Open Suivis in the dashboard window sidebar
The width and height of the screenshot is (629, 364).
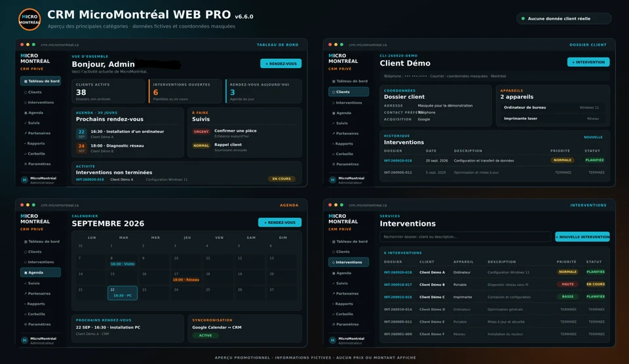(33, 123)
